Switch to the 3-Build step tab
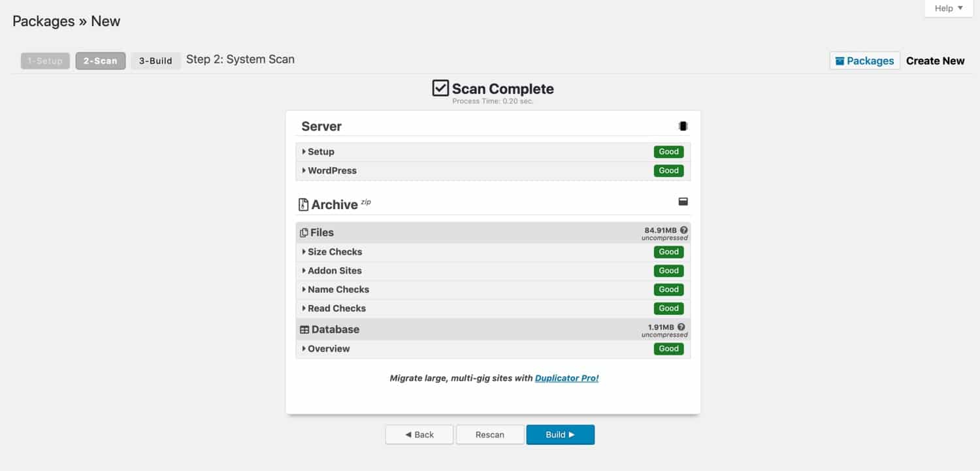The height and width of the screenshot is (471, 980). 155,60
